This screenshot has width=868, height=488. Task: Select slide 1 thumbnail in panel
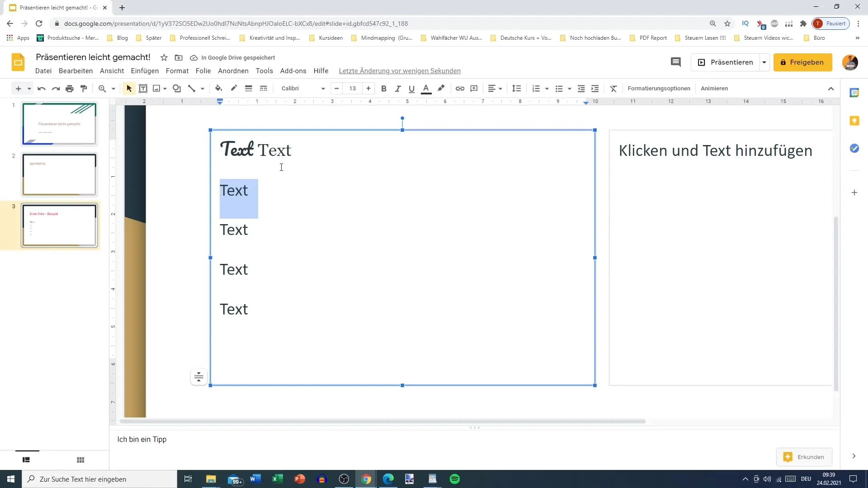59,123
